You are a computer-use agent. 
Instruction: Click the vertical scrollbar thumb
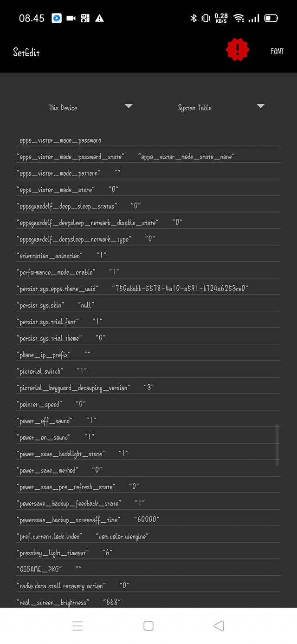pos(278,444)
